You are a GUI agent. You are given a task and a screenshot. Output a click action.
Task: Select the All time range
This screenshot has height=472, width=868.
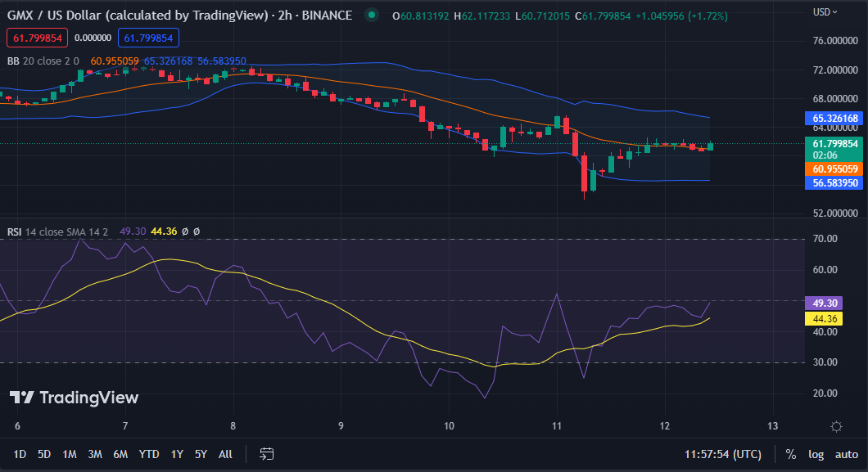[225, 454]
